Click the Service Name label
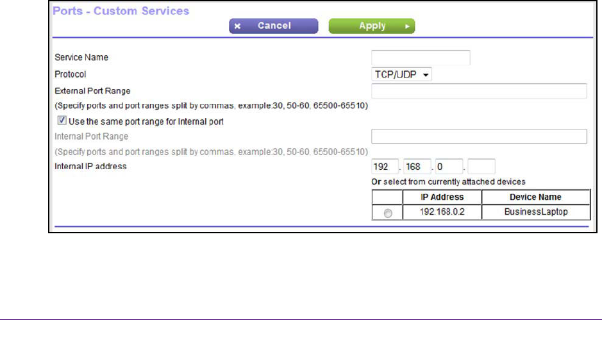602x364 pixels. [81, 57]
